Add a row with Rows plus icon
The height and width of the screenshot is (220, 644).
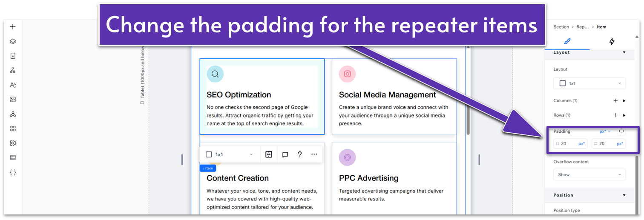point(615,115)
